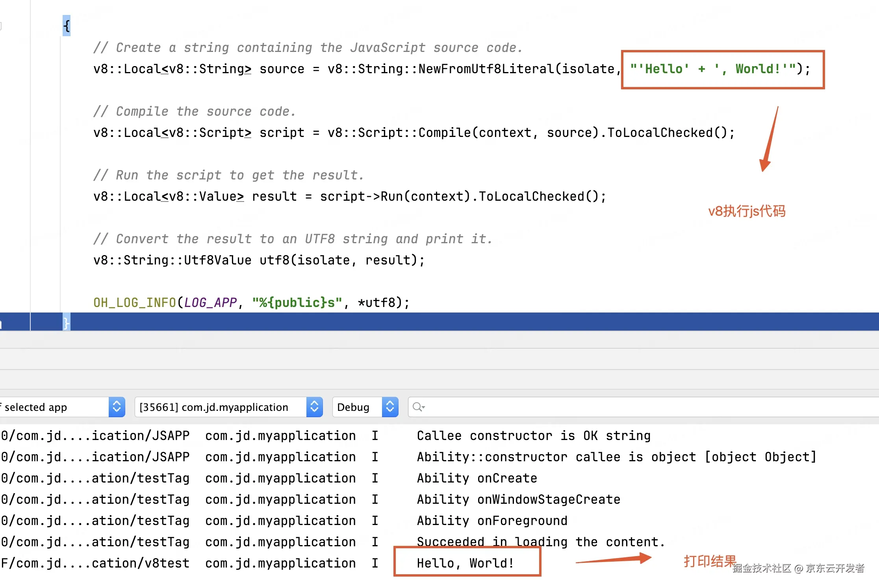Viewport: 879px width, 588px height.
Task: Open the 'selected app' dropdown arrows
Action: pos(117,407)
